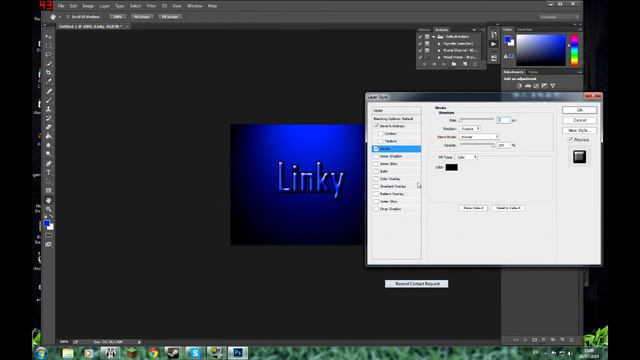Enable the Texture checkbox

380,141
